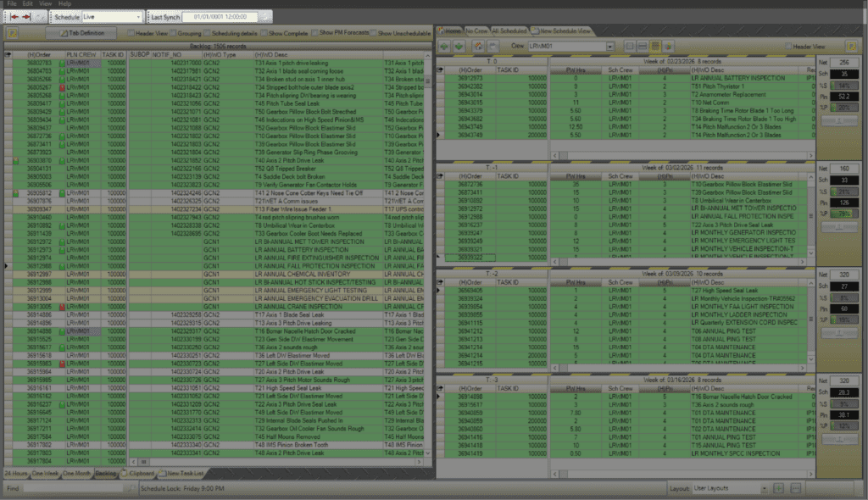Click the left red arrow in the top toolbar
868x500 pixels.
click(13, 16)
